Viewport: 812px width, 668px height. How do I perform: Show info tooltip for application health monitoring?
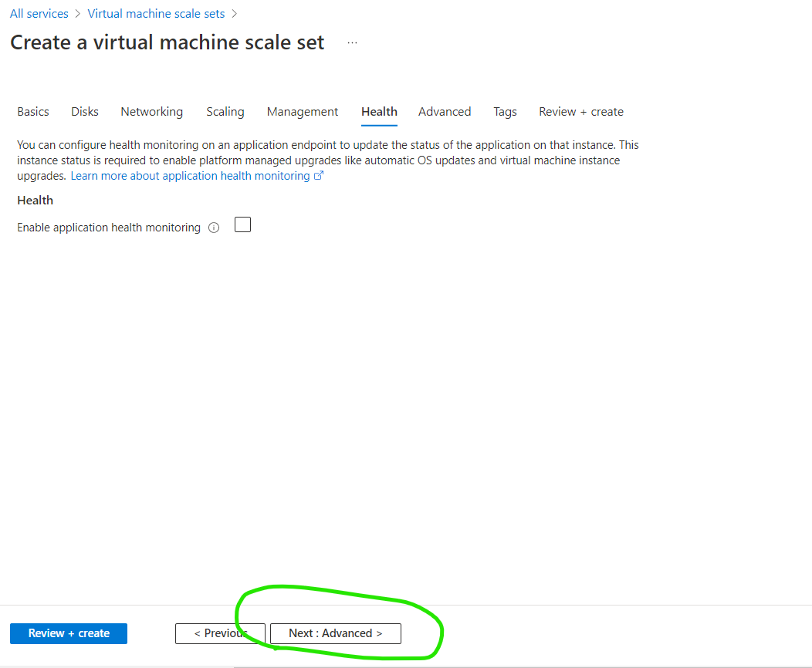coord(214,228)
